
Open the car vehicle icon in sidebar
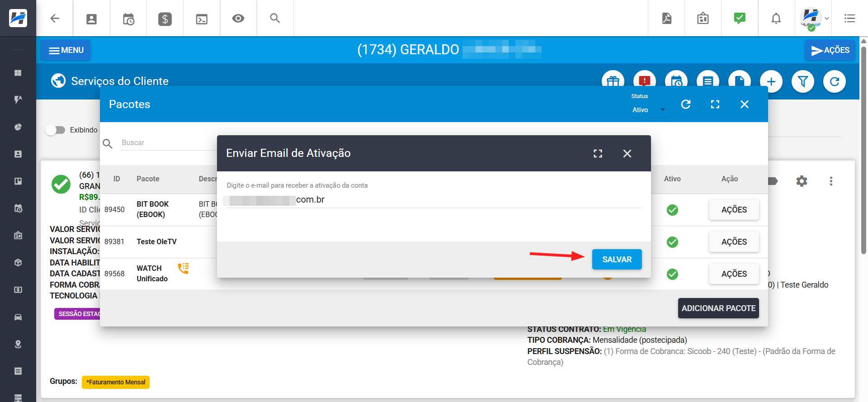tap(18, 317)
